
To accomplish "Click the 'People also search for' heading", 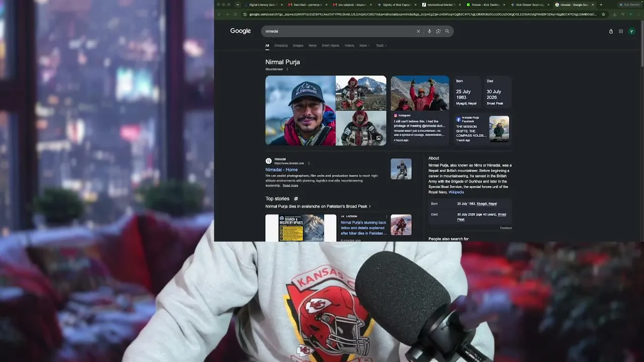I will (448, 239).
